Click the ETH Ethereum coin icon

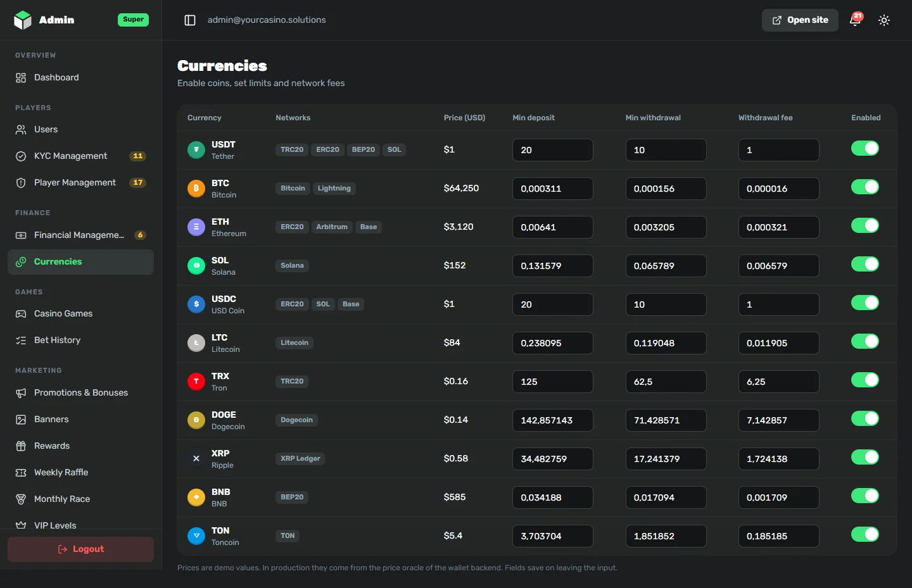[196, 227]
